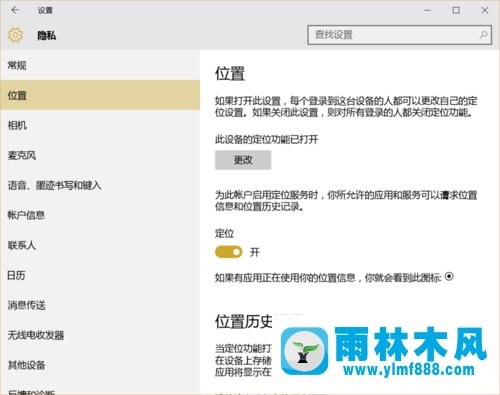Go to 麦克风 settings
This screenshot has height=395, width=500.
(x=100, y=155)
